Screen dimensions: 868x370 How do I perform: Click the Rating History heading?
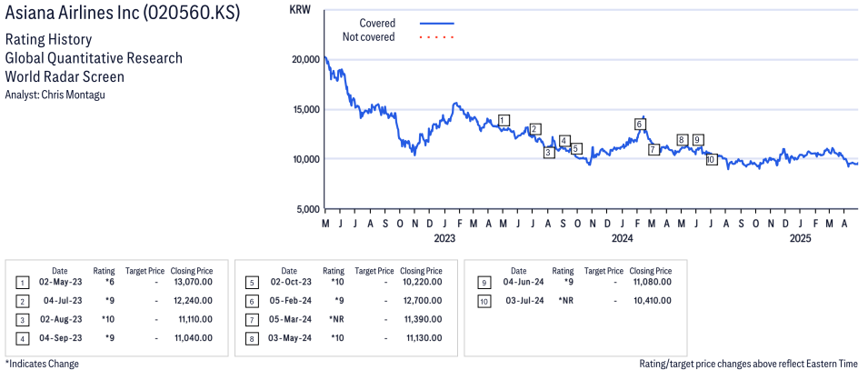(x=48, y=40)
